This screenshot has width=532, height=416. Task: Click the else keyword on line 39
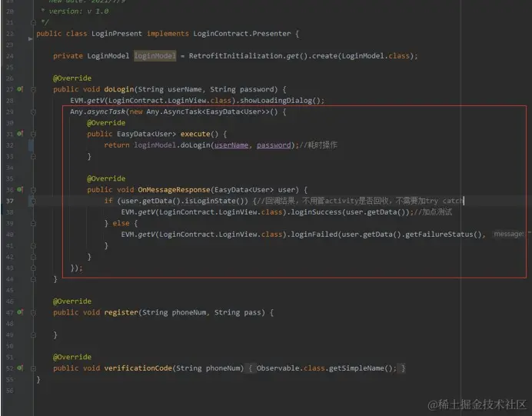121,223
